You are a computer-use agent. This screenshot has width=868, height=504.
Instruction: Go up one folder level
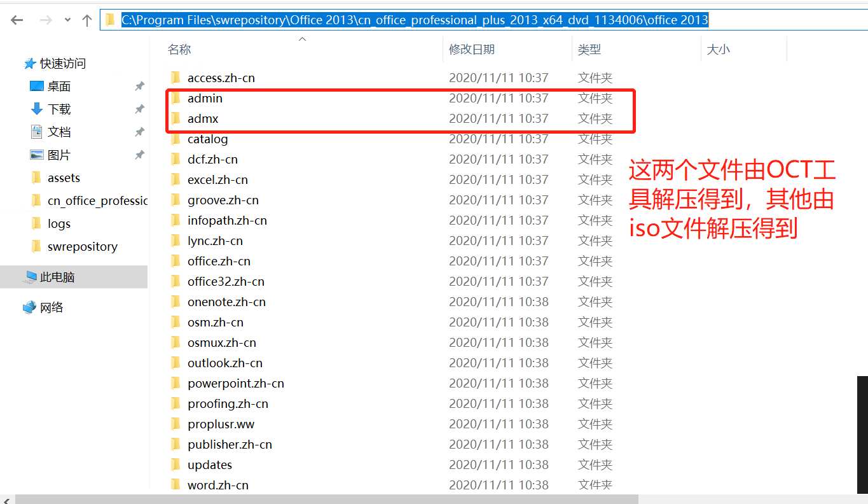pyautogui.click(x=87, y=20)
